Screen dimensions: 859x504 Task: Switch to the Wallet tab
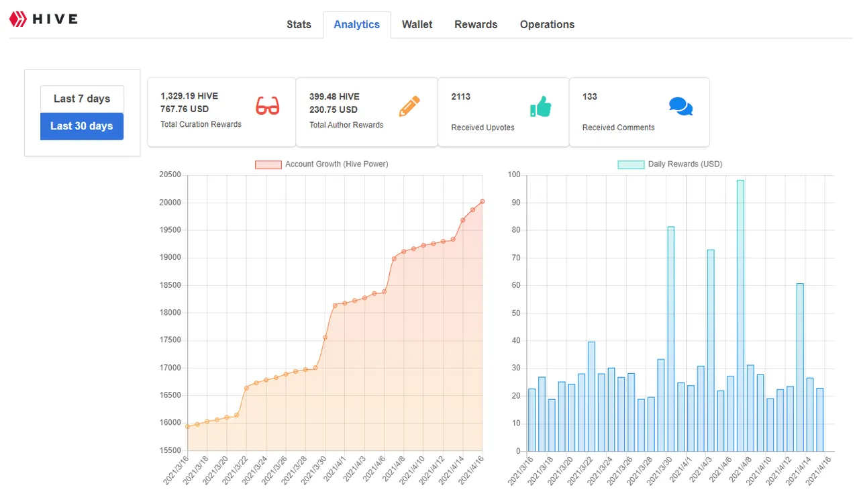[x=417, y=25]
